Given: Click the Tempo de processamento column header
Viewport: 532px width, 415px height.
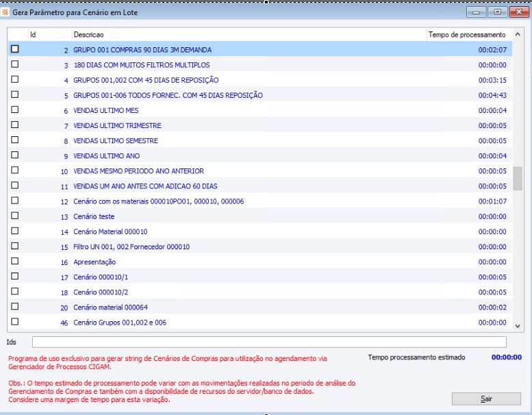Looking at the screenshot, I should [469, 35].
